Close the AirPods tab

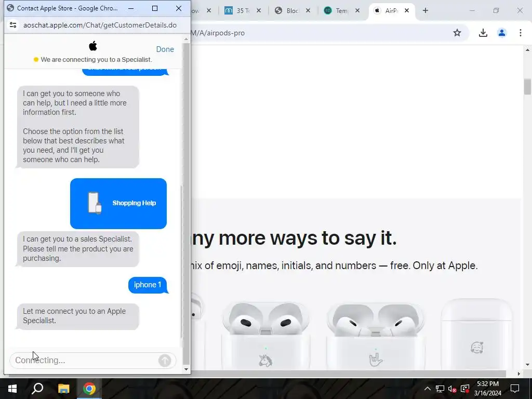coord(407,11)
